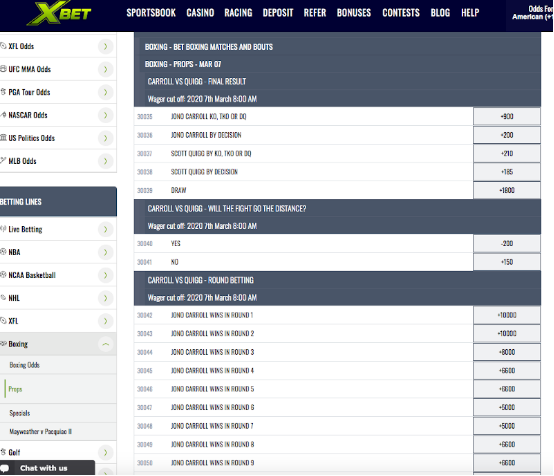Click the XFL football icon in betting lines

(x=3, y=321)
